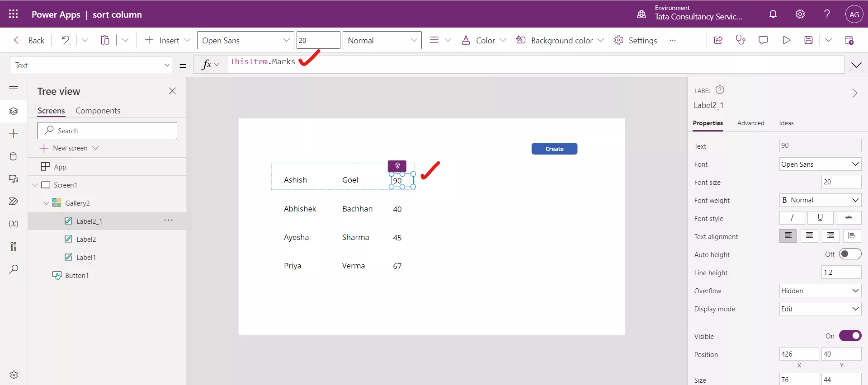Set text alignment to right
868x385 pixels.
831,236
